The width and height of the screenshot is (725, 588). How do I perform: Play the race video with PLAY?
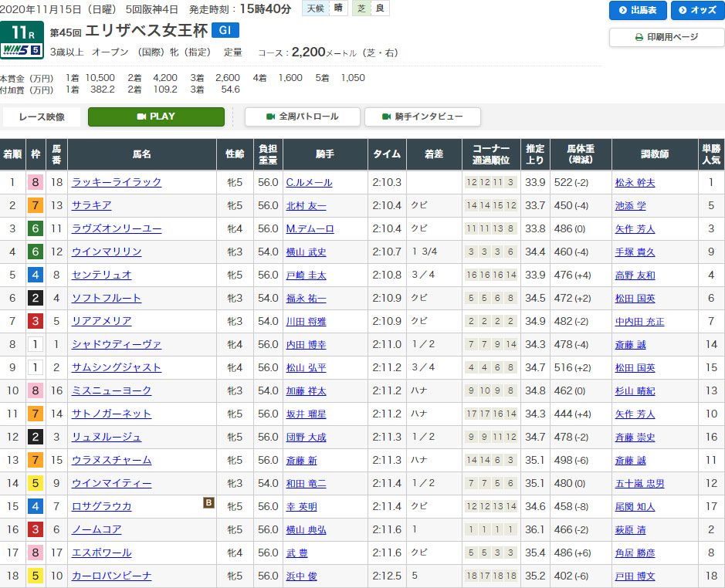(x=156, y=117)
